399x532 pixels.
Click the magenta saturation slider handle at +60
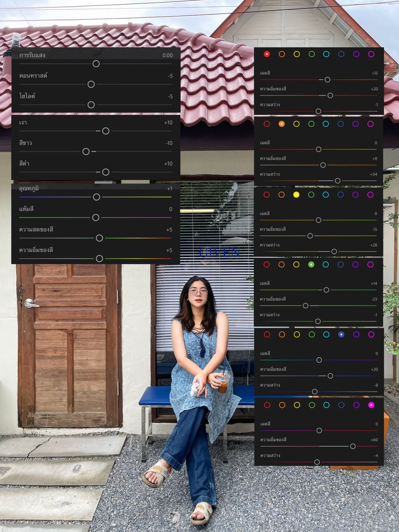click(353, 446)
